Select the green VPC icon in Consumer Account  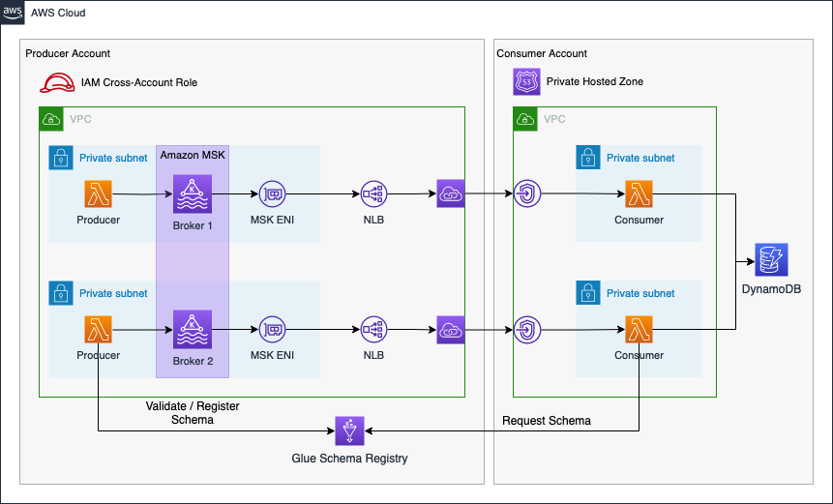[x=524, y=119]
